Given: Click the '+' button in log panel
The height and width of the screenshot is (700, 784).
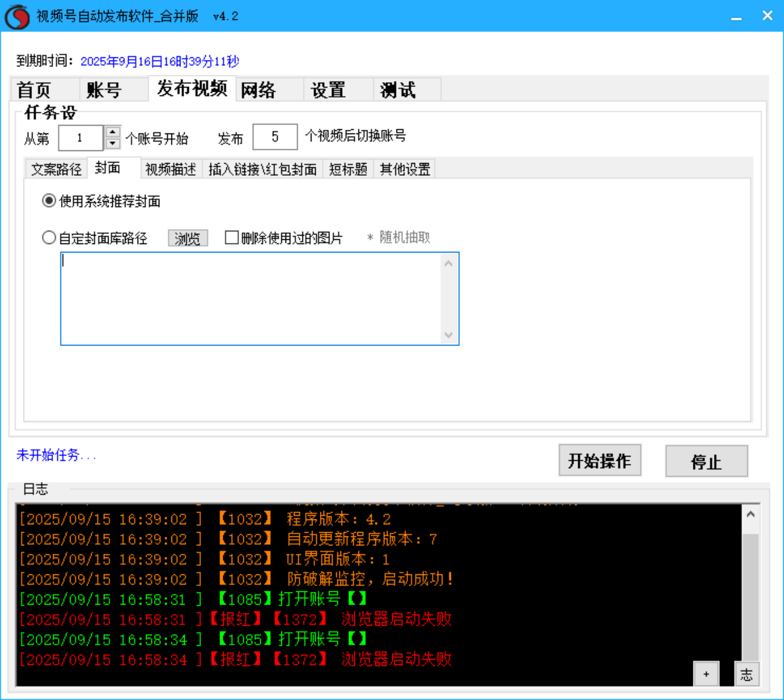Looking at the screenshot, I should tap(706, 674).
